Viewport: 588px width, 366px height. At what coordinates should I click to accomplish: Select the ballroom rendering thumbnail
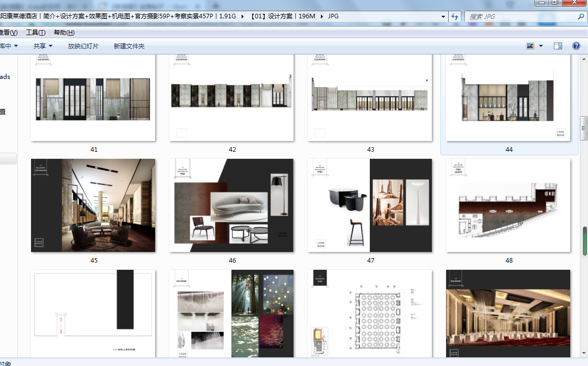[508, 314]
